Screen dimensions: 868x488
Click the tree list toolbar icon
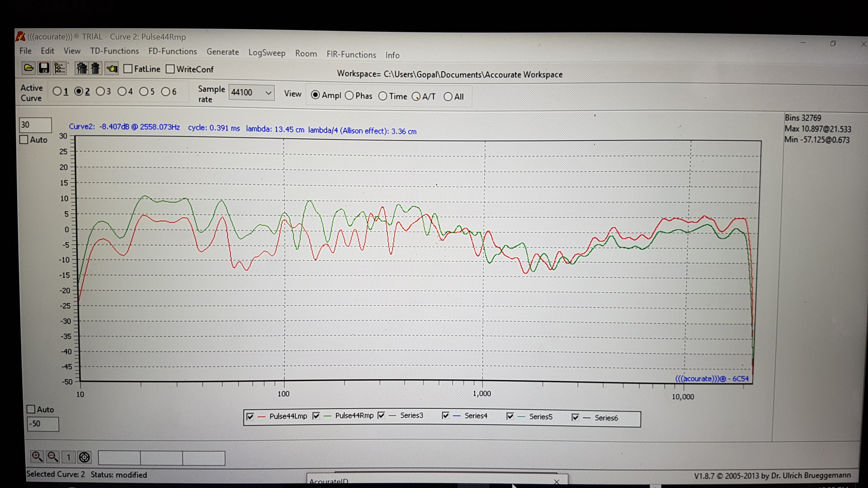point(60,68)
